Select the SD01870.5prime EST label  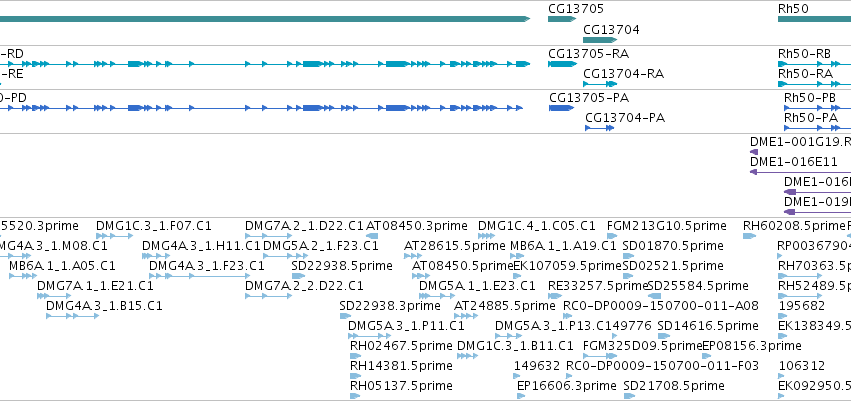pos(673,246)
